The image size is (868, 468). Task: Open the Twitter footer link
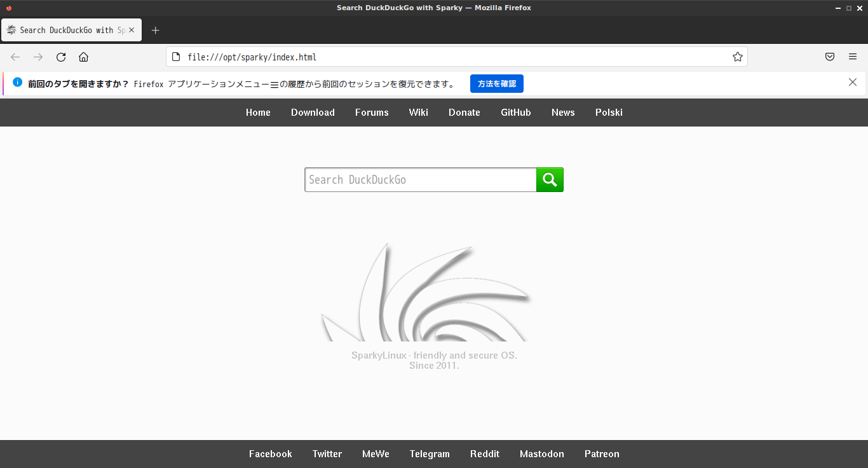click(x=327, y=454)
